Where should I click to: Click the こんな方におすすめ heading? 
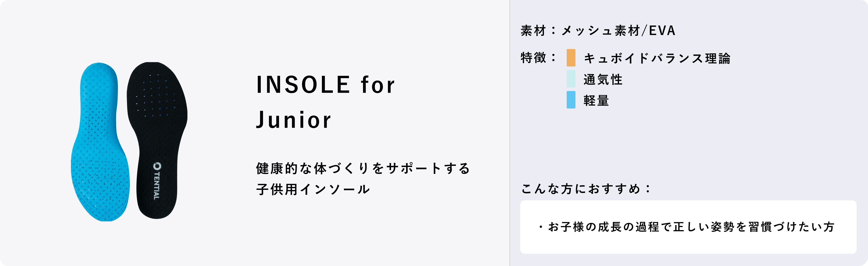(586, 189)
